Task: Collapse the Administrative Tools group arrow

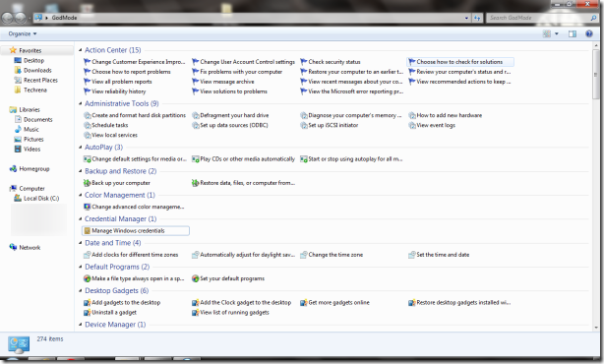Action: [x=81, y=103]
